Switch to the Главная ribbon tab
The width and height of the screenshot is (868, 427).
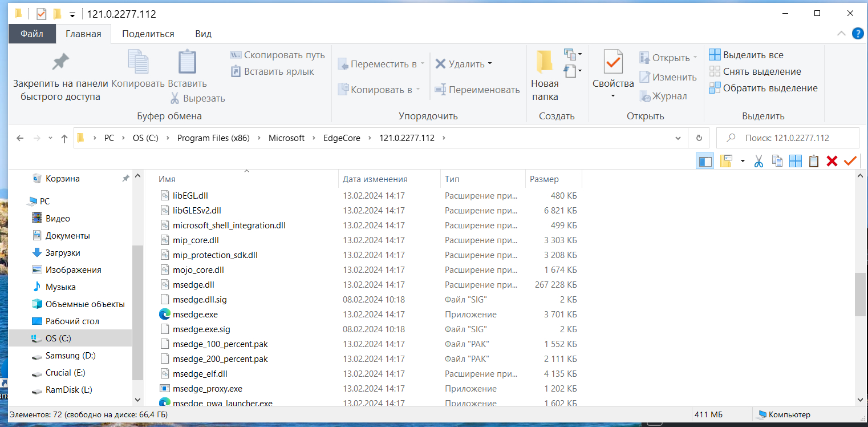[x=83, y=34]
